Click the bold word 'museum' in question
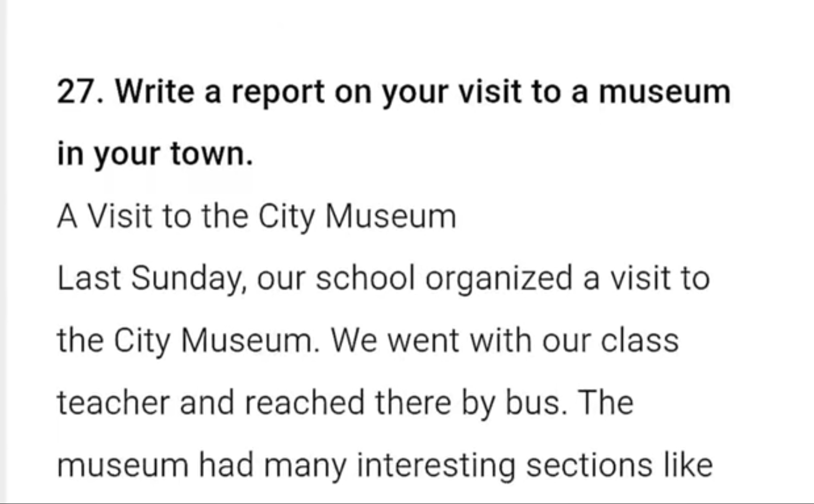814x504 pixels. 665,92
